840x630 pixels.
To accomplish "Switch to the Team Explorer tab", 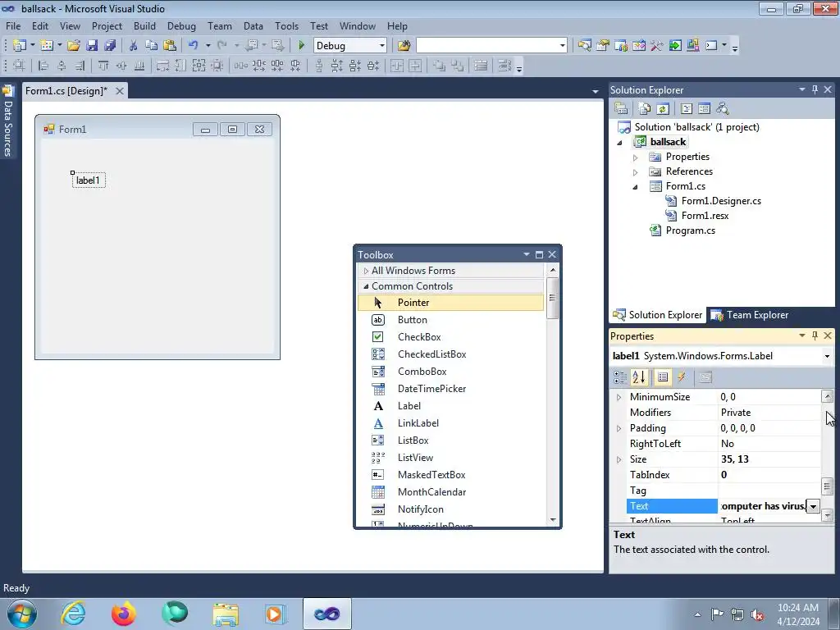I will 750,315.
